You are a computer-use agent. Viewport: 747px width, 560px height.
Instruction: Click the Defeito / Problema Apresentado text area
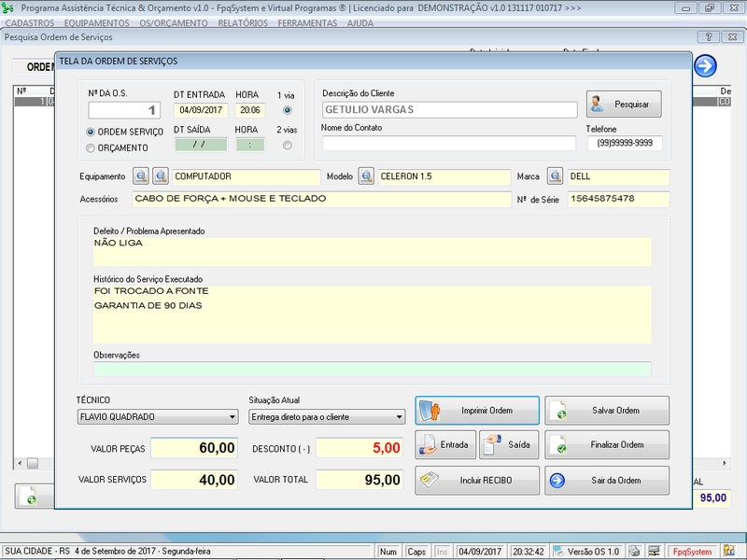click(372, 251)
